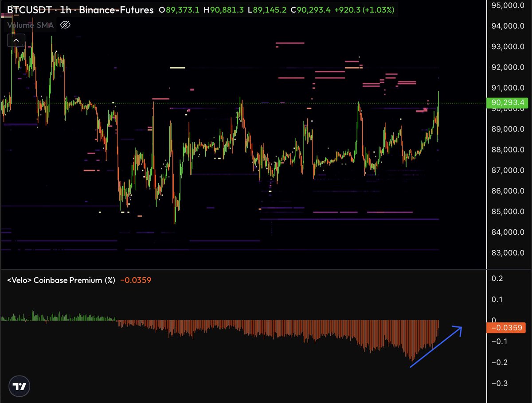532x403 pixels.
Task: Select the Volume SMA indicator label
Action: tap(30, 25)
